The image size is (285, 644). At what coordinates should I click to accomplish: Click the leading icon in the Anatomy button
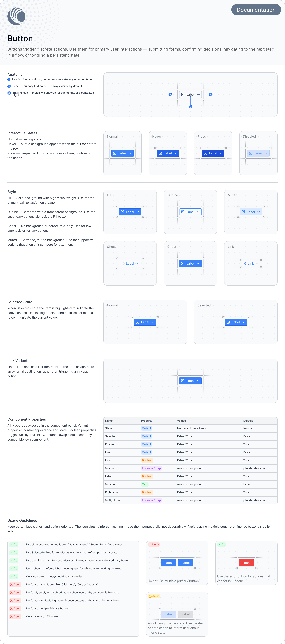[x=183, y=94]
